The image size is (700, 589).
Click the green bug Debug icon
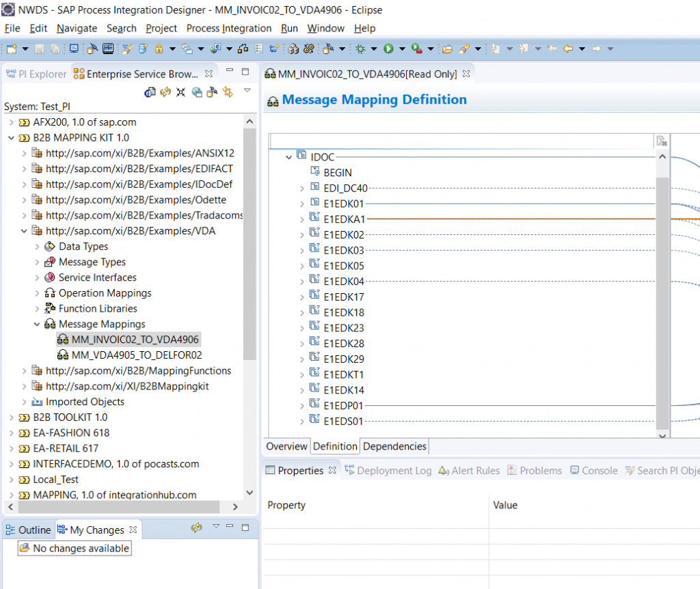(x=360, y=49)
